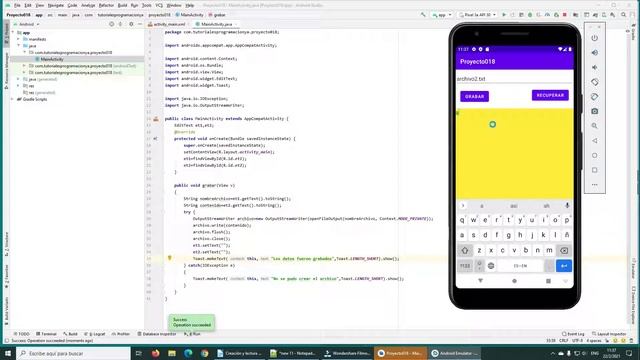Click MainActivity in the breadcrumb bar
The image size is (640, 360).
point(189,15)
